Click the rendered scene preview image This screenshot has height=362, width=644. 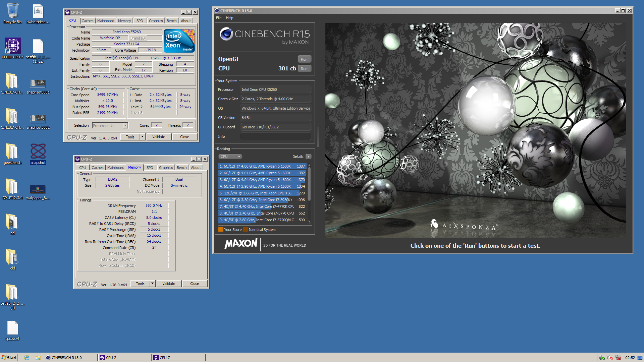click(x=475, y=130)
